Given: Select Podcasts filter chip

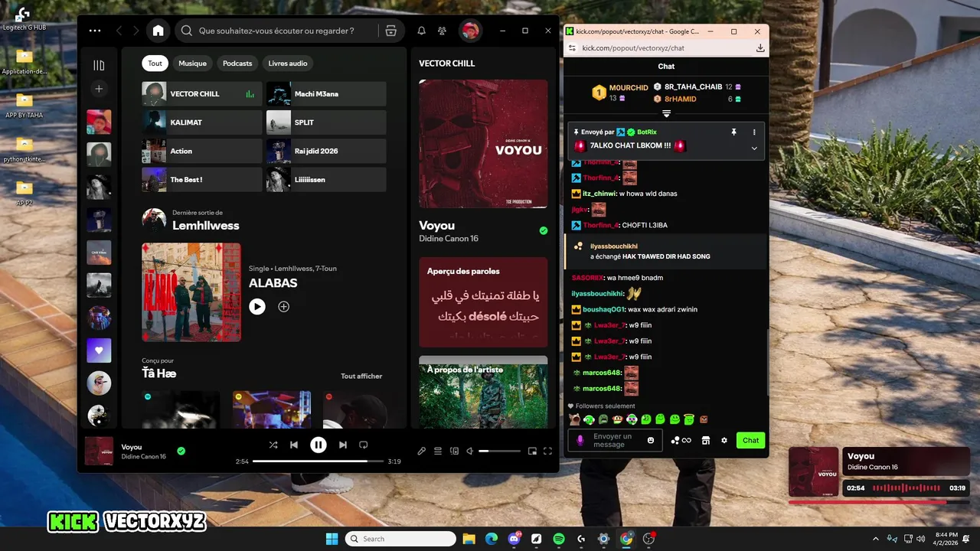Looking at the screenshot, I should [x=237, y=64].
